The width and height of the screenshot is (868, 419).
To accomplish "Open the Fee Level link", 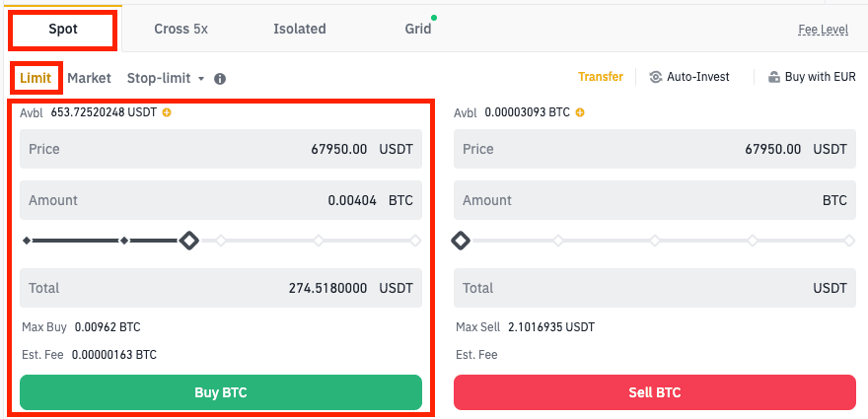I will tap(823, 30).
